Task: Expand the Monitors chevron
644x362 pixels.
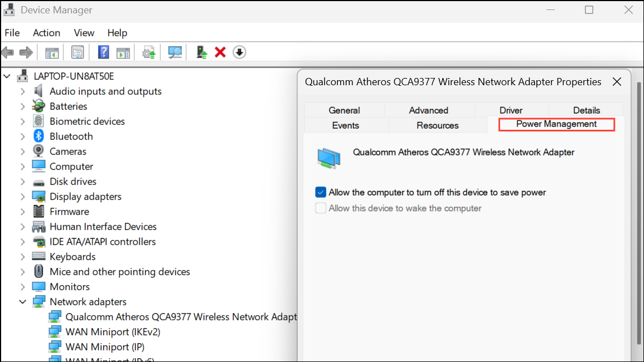Action: click(23, 286)
